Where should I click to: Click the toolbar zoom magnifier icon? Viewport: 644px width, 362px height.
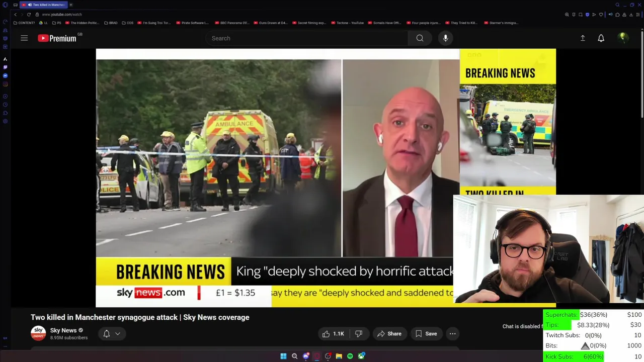(567, 15)
